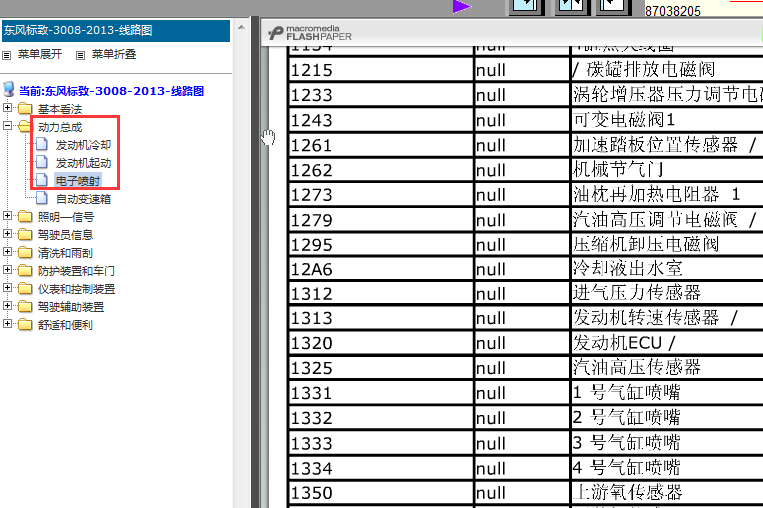This screenshot has width=763, height=508.
Task: Click table cell 1261
Action: pos(381,145)
